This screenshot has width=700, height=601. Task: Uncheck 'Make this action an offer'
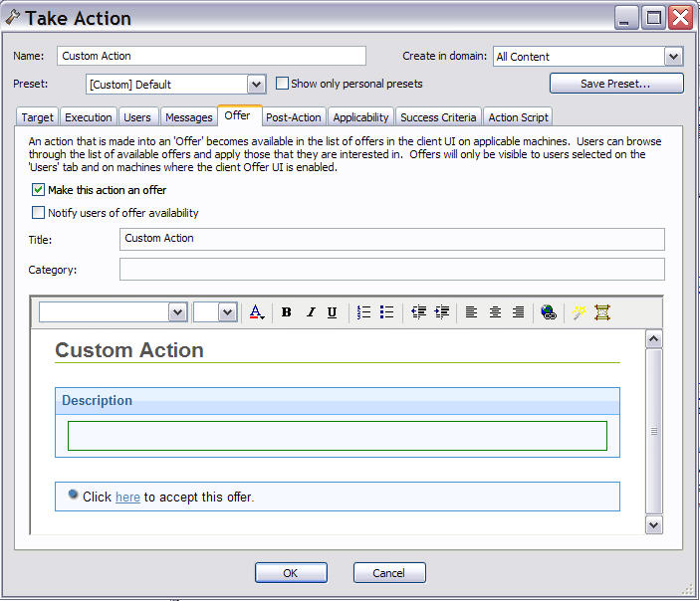pyautogui.click(x=39, y=190)
